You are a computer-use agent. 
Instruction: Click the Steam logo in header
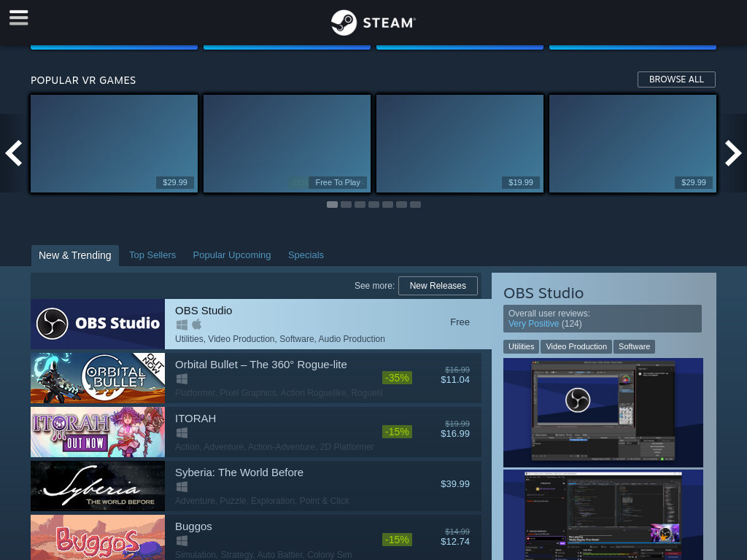click(x=373, y=23)
